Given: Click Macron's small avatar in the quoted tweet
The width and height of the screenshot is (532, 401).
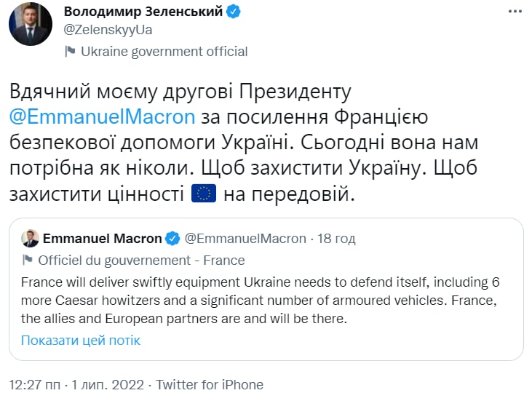Looking at the screenshot, I should pos(30,239).
